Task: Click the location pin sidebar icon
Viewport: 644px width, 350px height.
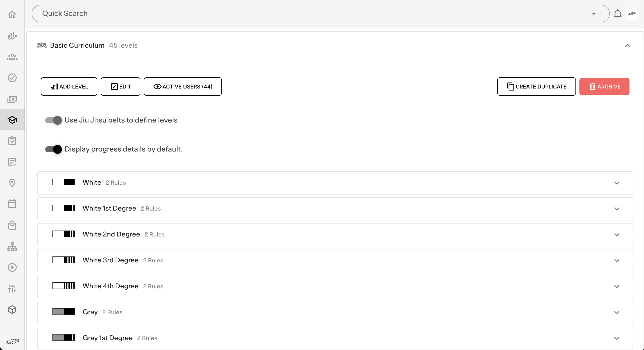Action: coord(12,183)
